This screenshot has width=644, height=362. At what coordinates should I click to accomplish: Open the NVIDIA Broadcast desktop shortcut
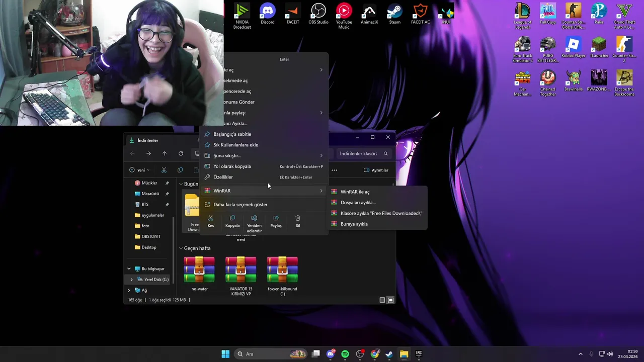point(242,16)
